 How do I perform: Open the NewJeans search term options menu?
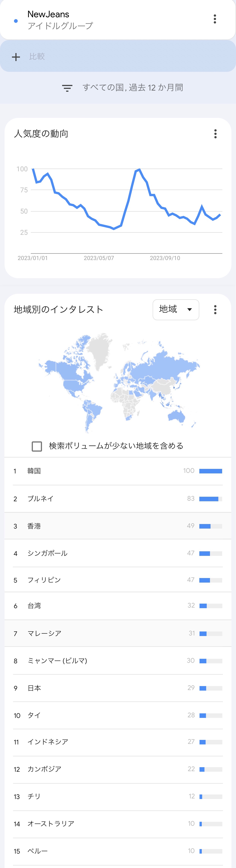click(x=215, y=19)
